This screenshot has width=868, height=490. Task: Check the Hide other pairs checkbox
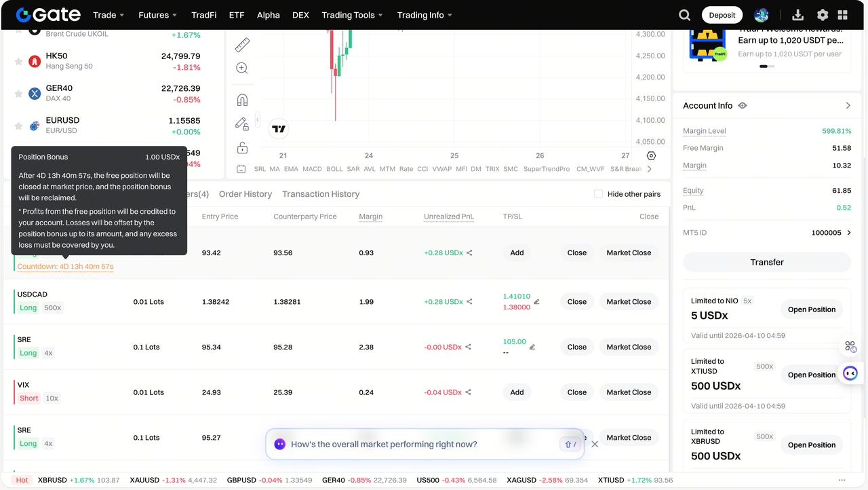point(598,194)
